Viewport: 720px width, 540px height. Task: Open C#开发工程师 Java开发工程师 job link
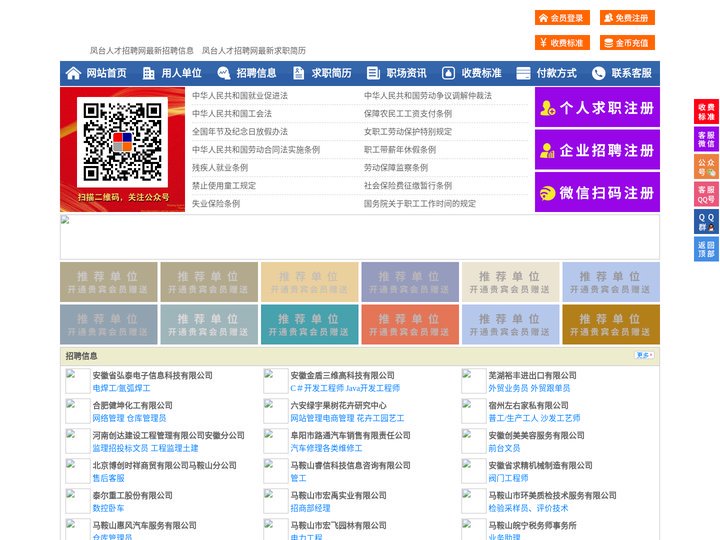pyautogui.click(x=345, y=388)
